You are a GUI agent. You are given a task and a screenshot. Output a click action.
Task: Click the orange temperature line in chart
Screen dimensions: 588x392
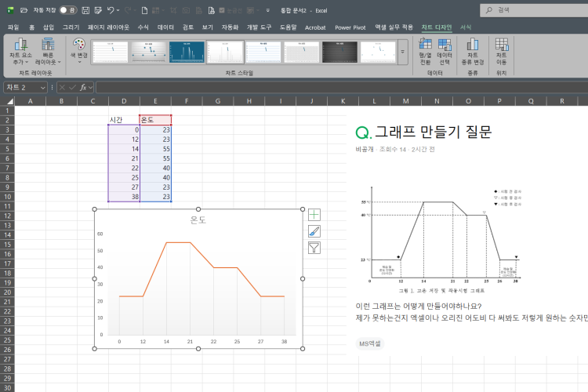179,243
